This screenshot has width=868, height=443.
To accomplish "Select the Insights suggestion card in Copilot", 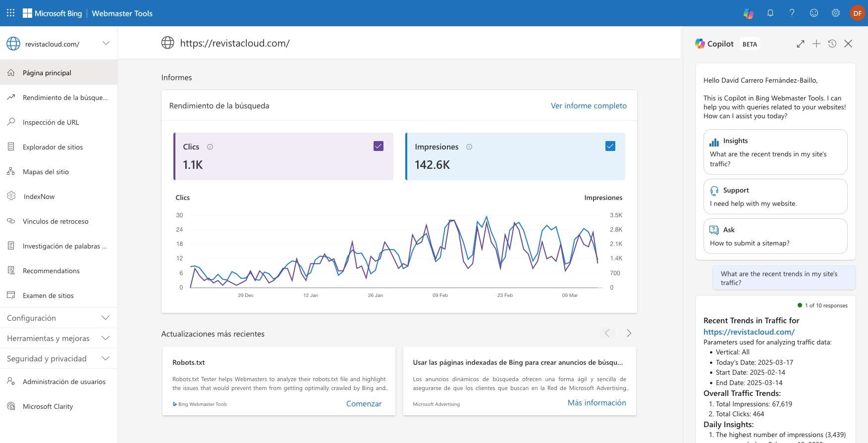I will 775,152.
